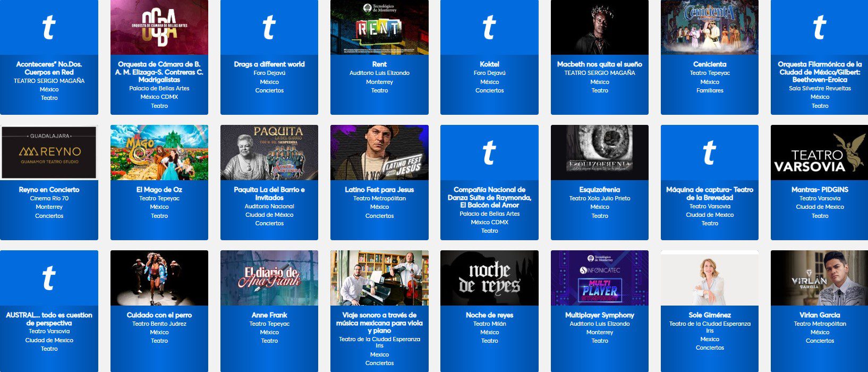Open the Reyno Guadalajara poster image
This screenshot has height=372, width=868.
pos(49,153)
